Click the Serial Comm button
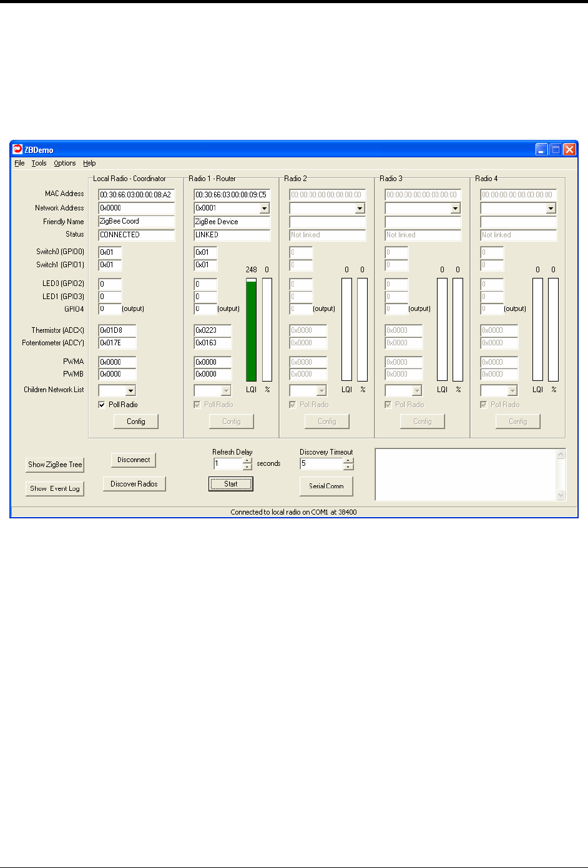This screenshot has height=868, width=588. point(326,486)
